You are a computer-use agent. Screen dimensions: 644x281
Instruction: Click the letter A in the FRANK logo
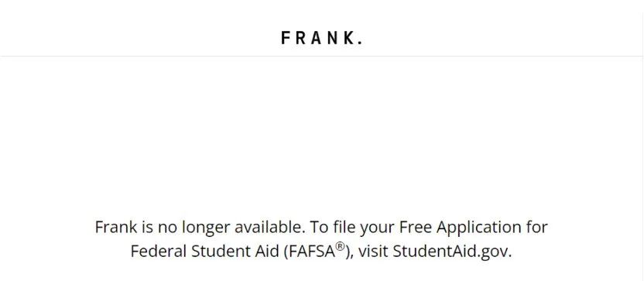317,38
